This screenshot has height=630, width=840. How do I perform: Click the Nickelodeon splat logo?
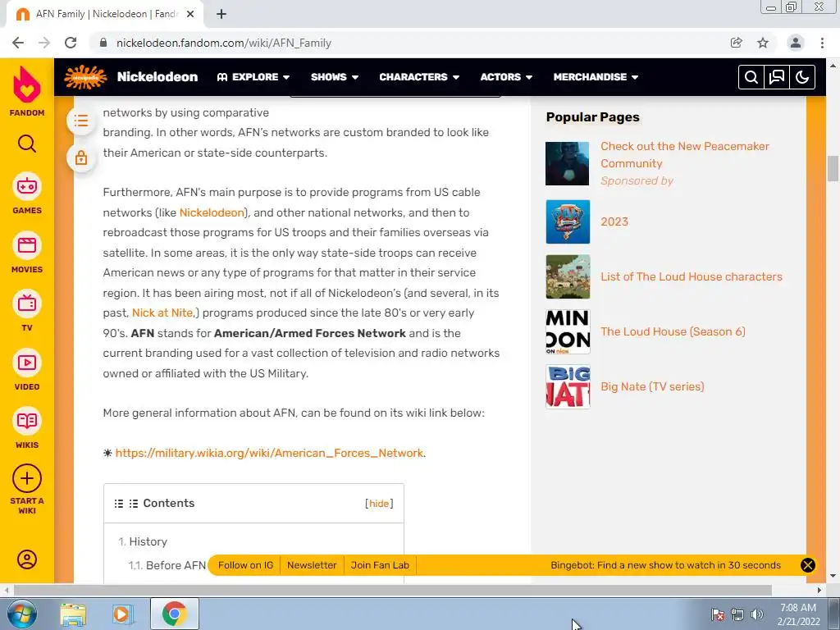tap(85, 77)
